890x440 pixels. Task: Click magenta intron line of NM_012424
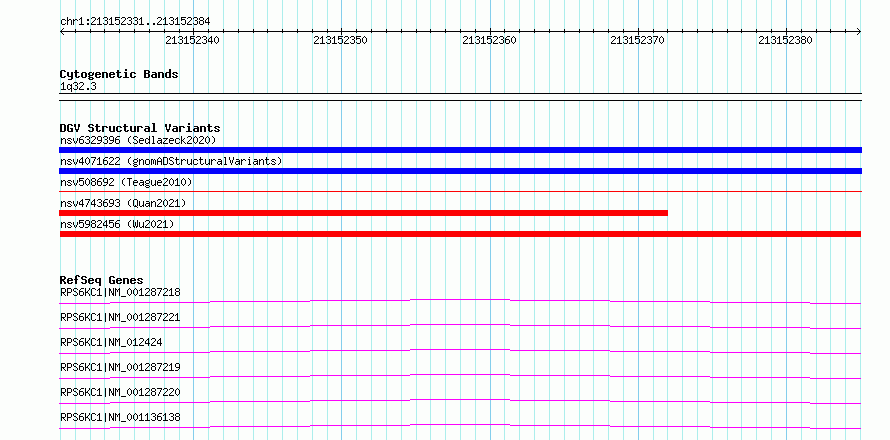pos(460,349)
